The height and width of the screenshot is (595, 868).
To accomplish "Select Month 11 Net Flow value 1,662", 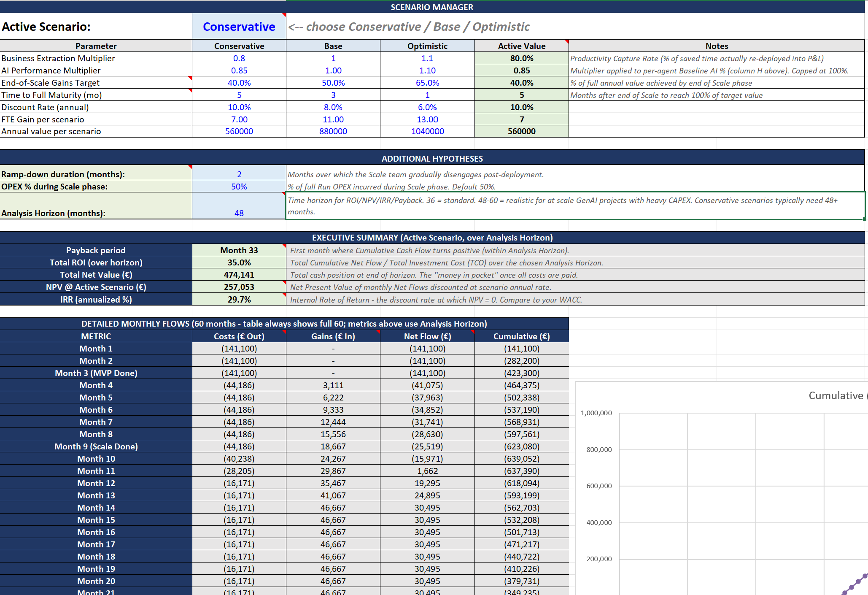I will pos(427,471).
